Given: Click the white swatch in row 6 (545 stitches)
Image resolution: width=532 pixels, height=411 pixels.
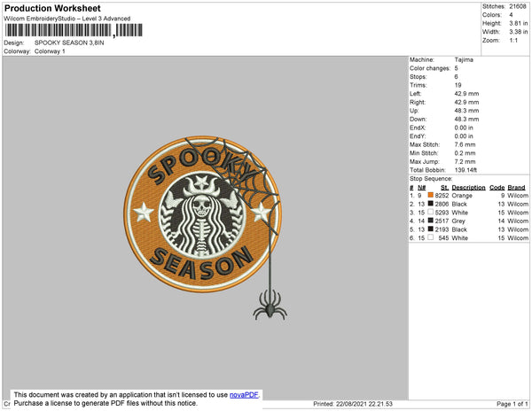Looking at the screenshot, I should pos(431,237).
